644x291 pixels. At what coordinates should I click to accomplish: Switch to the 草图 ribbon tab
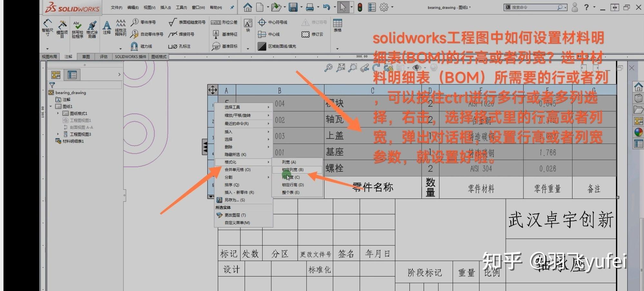[x=86, y=56]
